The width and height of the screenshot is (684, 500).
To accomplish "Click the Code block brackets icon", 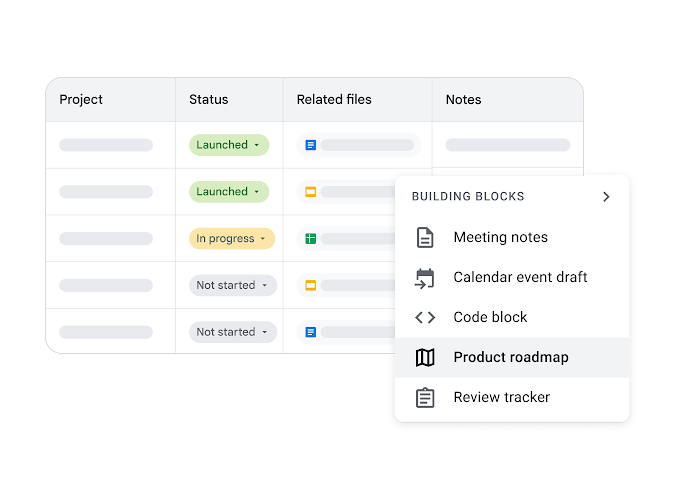I will tap(425, 318).
